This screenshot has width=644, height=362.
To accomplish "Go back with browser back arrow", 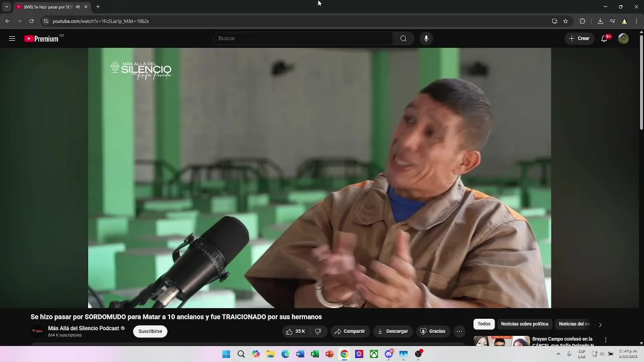I will click(x=7, y=21).
